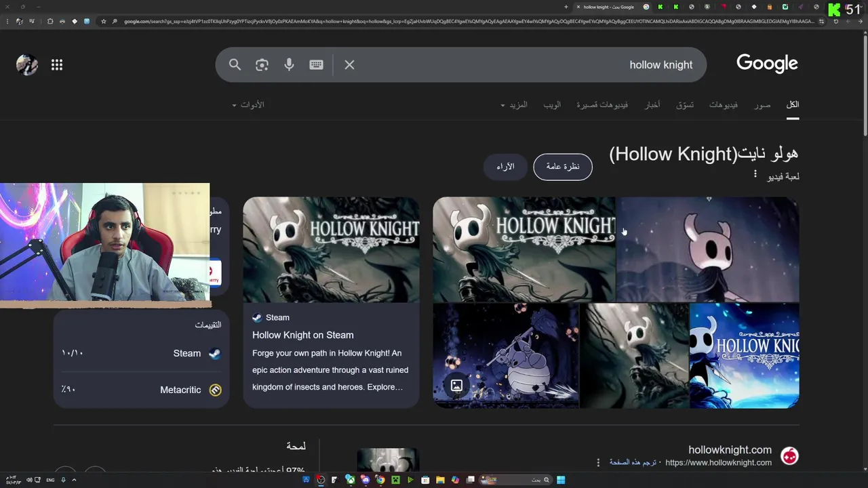The width and height of the screenshot is (868, 488).
Task: Click the Metacritic logo icon
Action: pyautogui.click(x=216, y=390)
